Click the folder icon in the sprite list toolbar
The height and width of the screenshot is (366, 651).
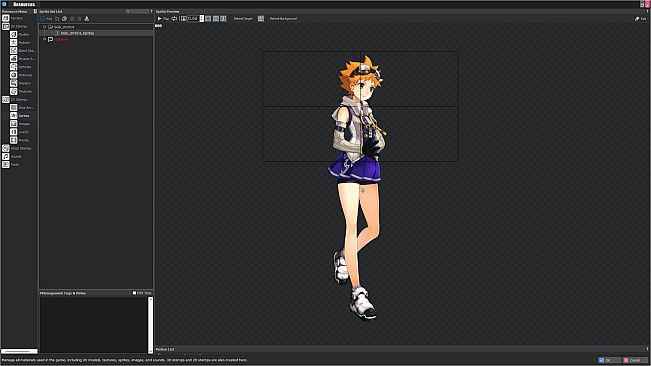57,19
